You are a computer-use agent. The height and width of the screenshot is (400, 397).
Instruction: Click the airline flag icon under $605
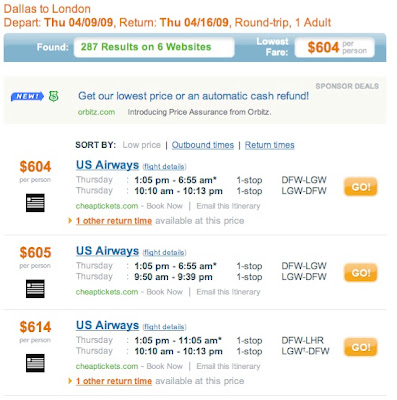point(35,289)
